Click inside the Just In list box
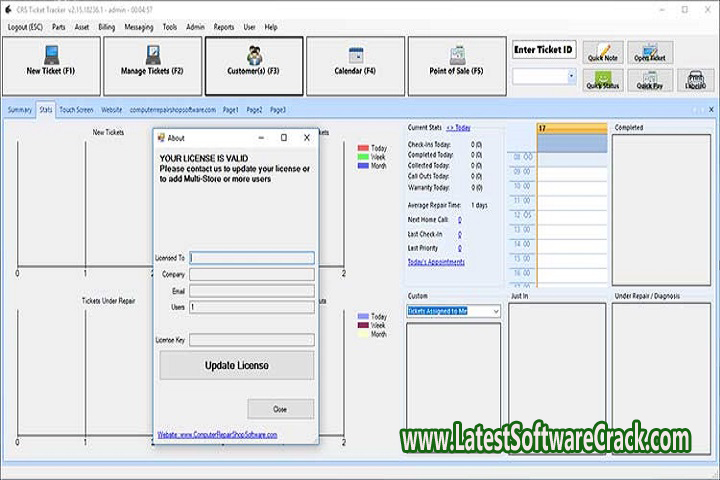 (557, 378)
